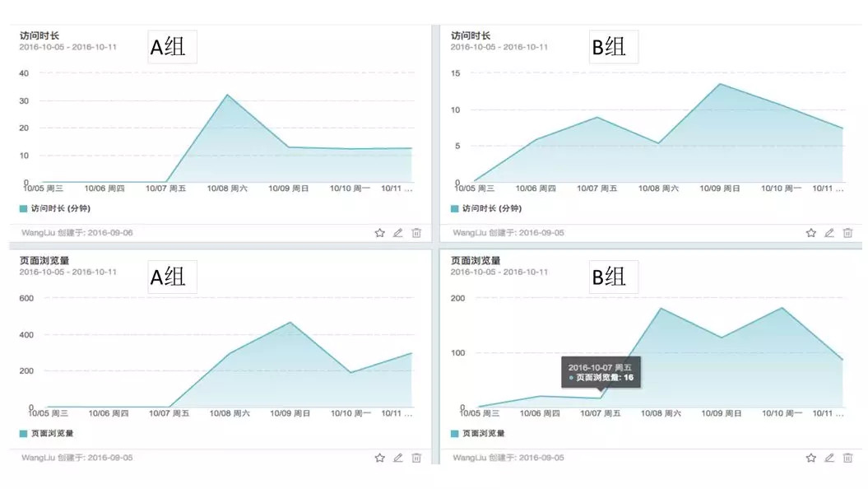Edit the A组 页面浏览量 chart with pencil icon
868x489 pixels.
click(x=398, y=458)
